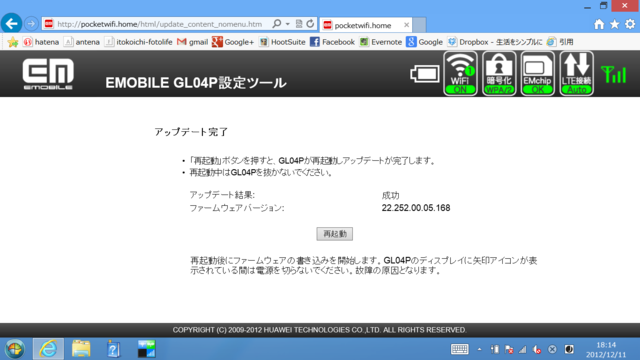
Task: Open the HootSuite bookmark
Action: pyautogui.click(x=282, y=42)
